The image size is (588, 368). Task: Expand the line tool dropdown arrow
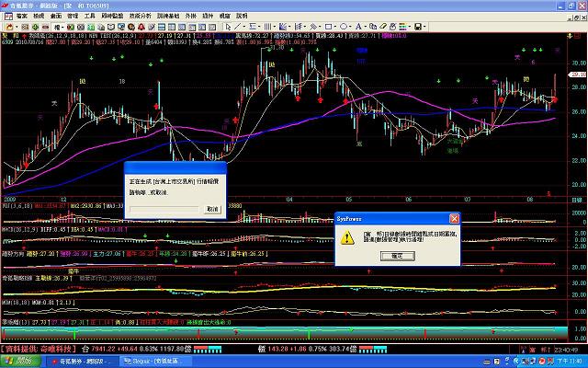243,27
